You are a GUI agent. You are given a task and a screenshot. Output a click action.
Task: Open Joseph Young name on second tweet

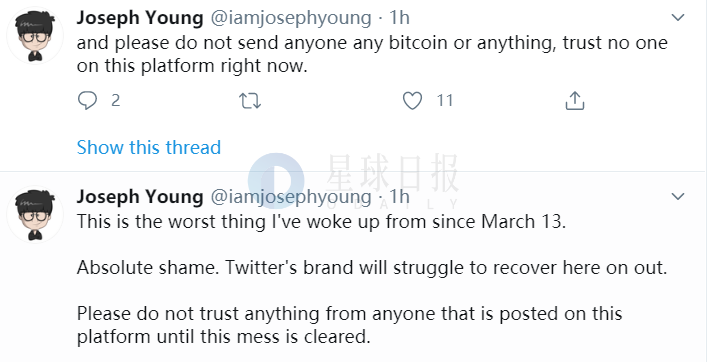click(140, 197)
